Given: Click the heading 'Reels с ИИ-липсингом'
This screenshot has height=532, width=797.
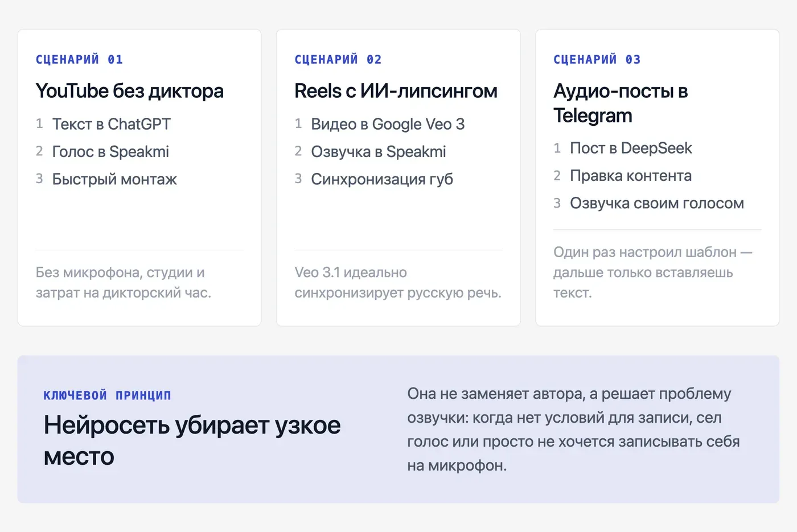Looking at the screenshot, I should [396, 91].
